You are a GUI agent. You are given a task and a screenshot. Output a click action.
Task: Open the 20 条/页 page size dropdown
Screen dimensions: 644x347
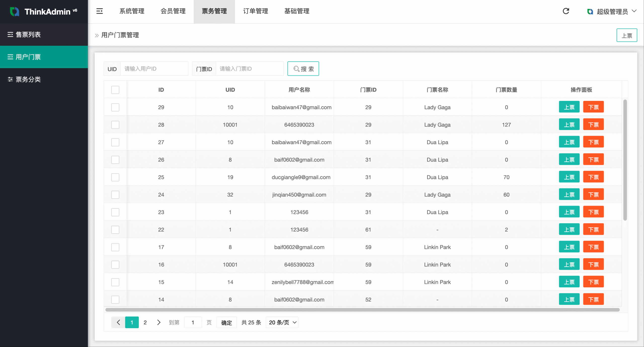[x=282, y=322]
